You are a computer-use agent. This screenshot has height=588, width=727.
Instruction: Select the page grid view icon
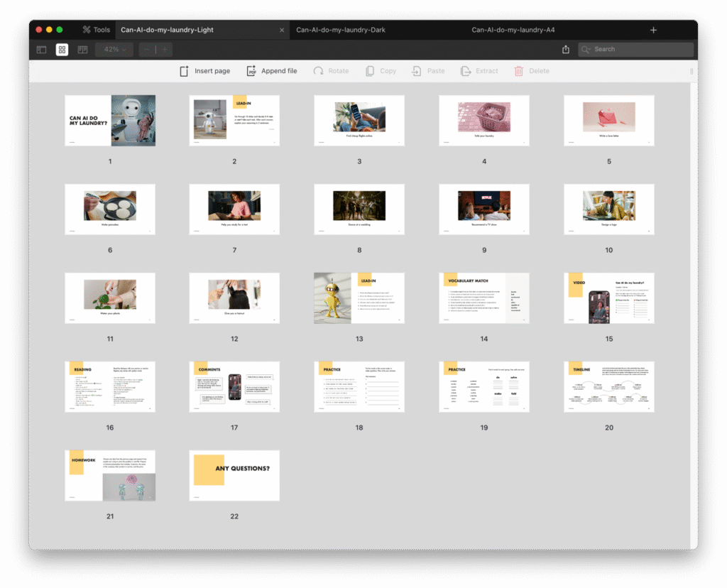[x=62, y=50]
